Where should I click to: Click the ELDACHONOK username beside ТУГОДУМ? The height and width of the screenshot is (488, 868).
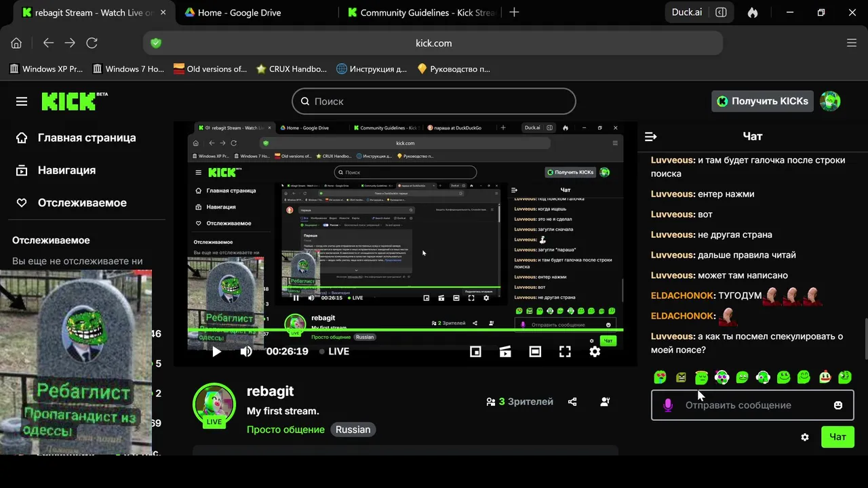683,296
